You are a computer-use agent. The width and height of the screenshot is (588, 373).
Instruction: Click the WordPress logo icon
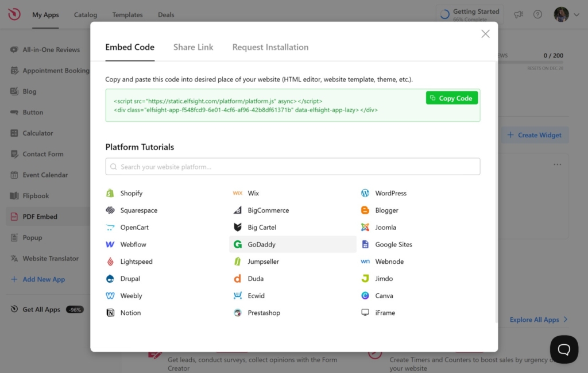pos(365,193)
